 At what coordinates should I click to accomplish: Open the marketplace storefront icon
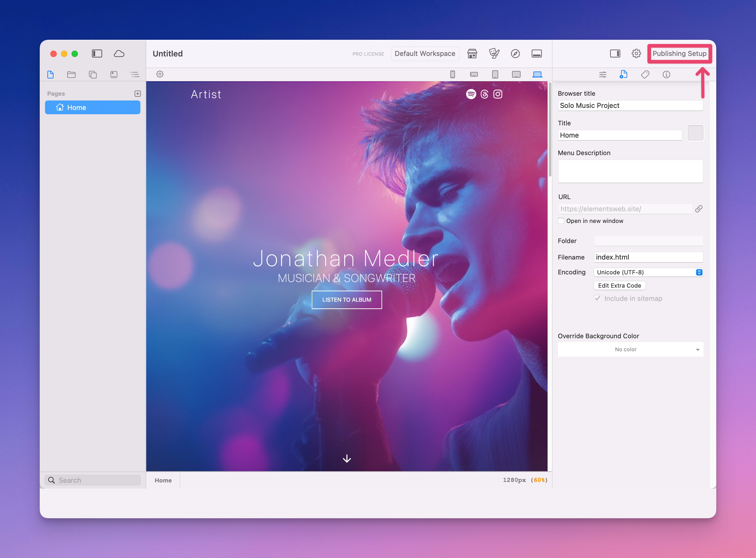point(472,54)
